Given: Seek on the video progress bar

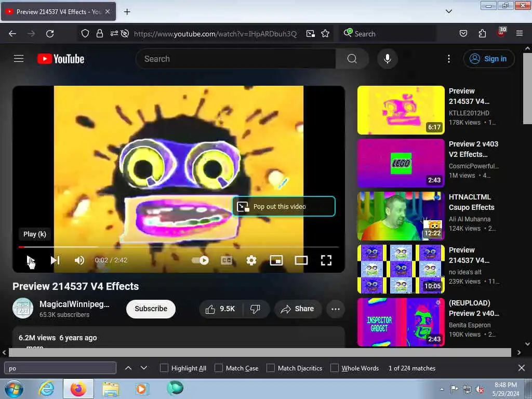Looking at the screenshot, I should (179, 247).
